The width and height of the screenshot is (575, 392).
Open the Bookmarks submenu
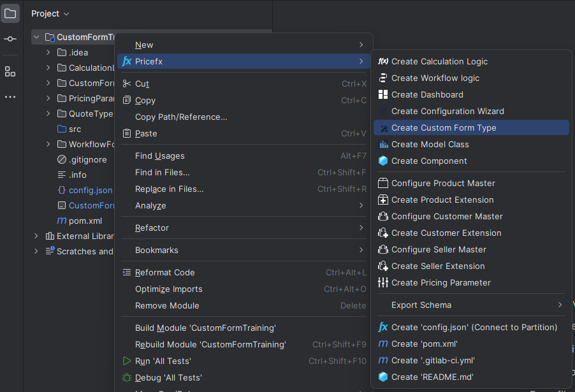click(x=244, y=250)
